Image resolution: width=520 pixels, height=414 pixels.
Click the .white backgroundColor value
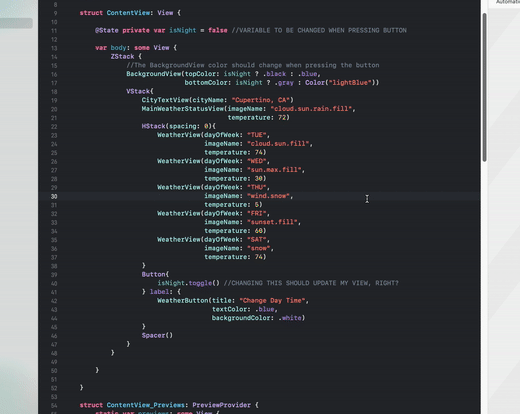tap(290, 318)
